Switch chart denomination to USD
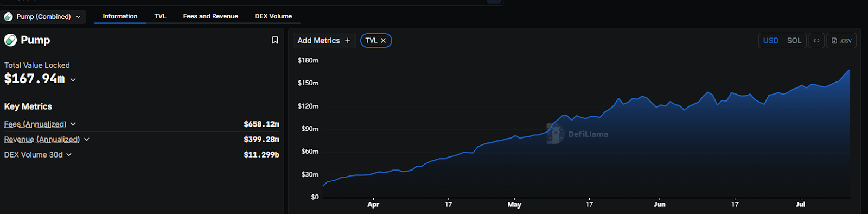This screenshot has width=868, height=214. click(771, 41)
